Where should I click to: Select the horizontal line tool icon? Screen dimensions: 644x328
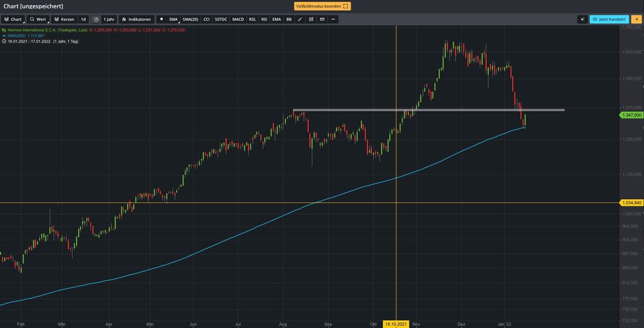(333, 19)
